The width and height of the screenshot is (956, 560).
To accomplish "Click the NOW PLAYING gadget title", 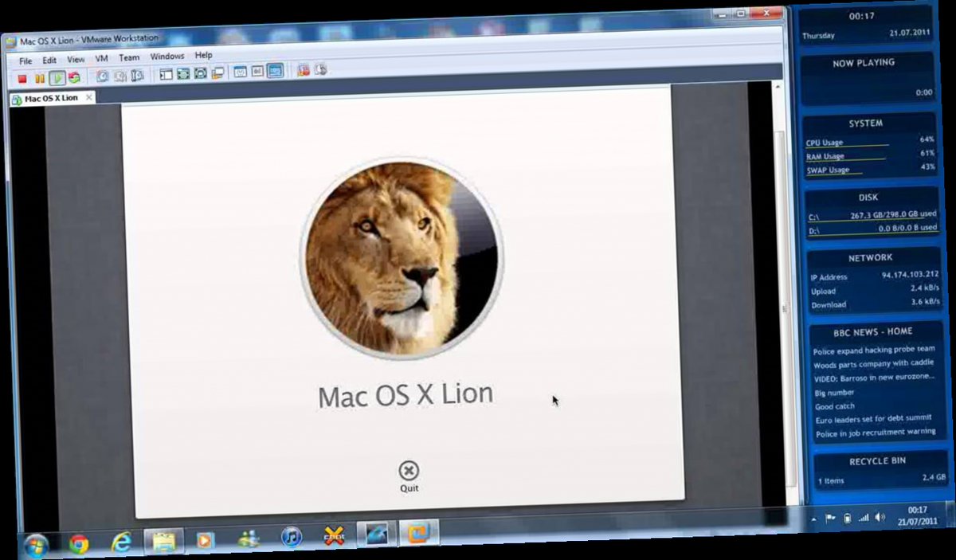I will click(x=864, y=63).
